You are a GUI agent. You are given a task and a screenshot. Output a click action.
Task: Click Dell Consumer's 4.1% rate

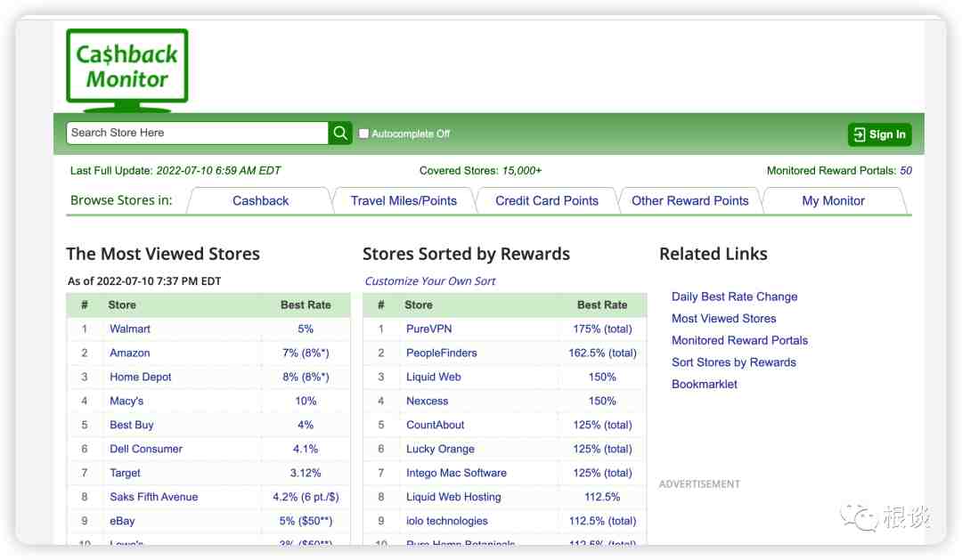click(x=306, y=449)
